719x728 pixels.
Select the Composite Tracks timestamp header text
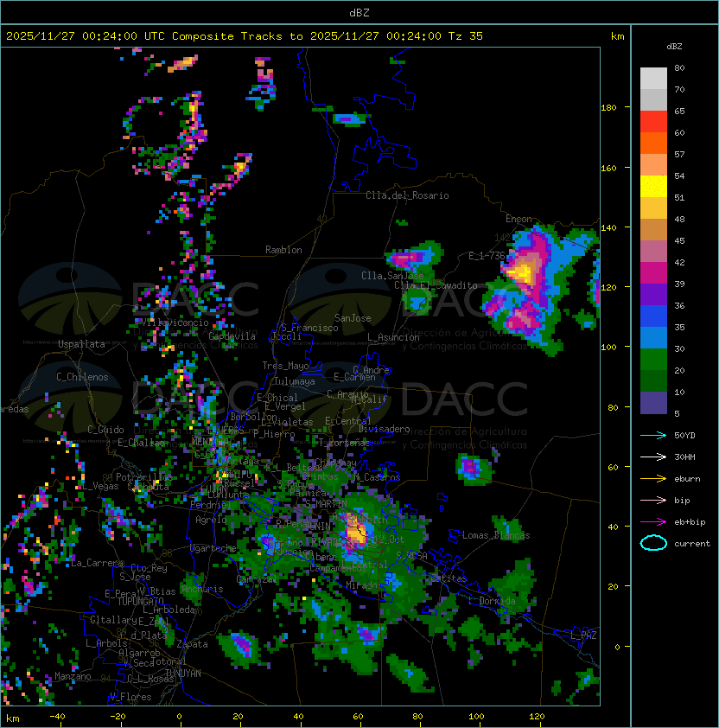click(245, 36)
